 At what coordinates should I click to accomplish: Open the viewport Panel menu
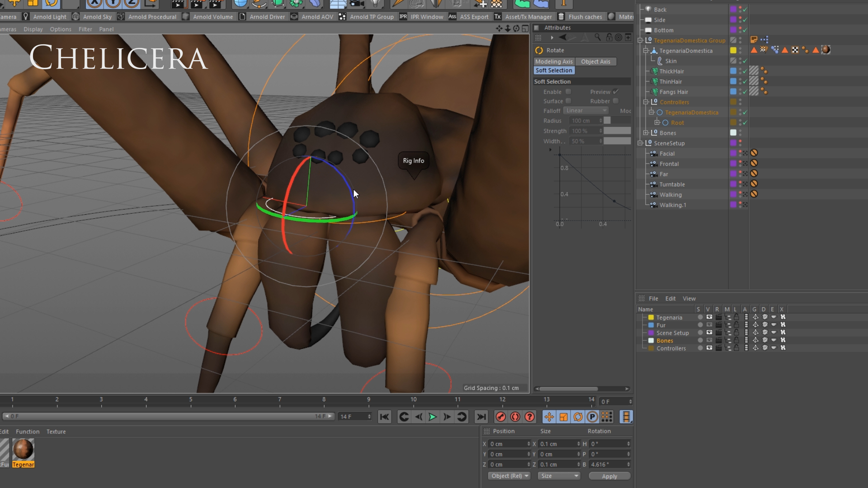(x=106, y=29)
